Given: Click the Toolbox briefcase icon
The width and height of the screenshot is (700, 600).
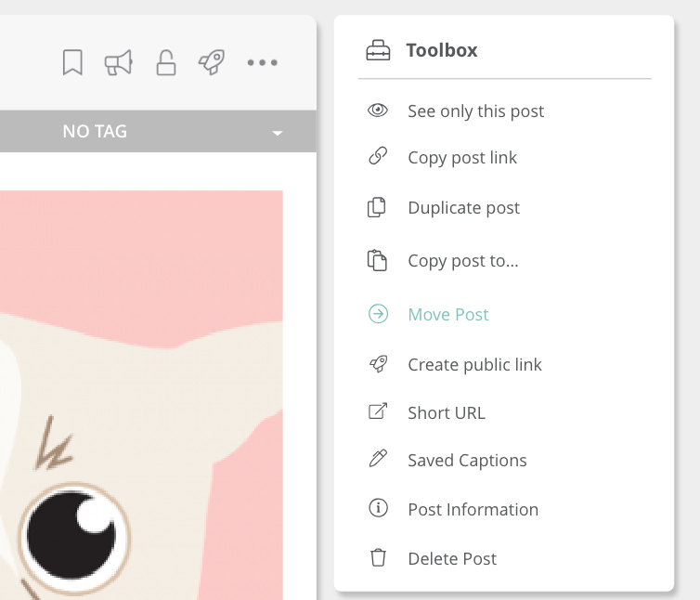Looking at the screenshot, I should click(x=378, y=50).
